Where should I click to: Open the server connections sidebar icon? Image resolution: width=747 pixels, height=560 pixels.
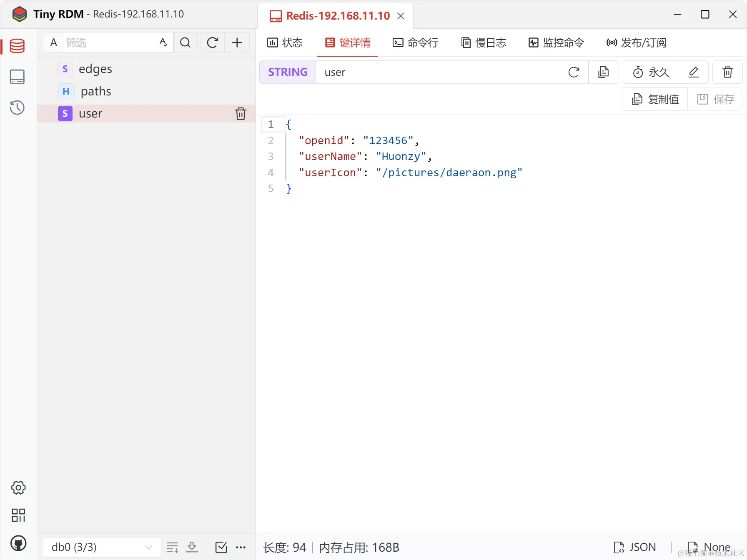[x=18, y=77]
